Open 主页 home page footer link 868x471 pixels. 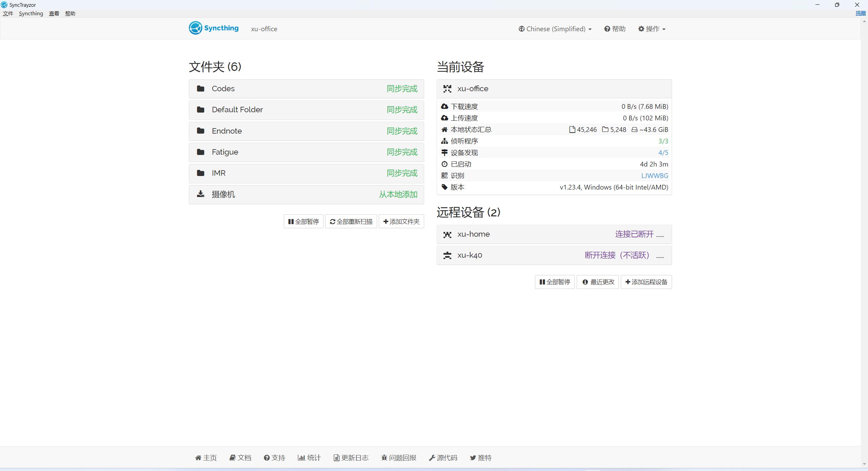206,458
